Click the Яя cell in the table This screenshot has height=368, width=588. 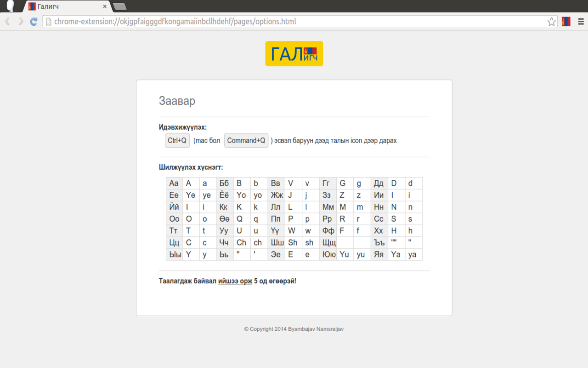[x=379, y=254]
